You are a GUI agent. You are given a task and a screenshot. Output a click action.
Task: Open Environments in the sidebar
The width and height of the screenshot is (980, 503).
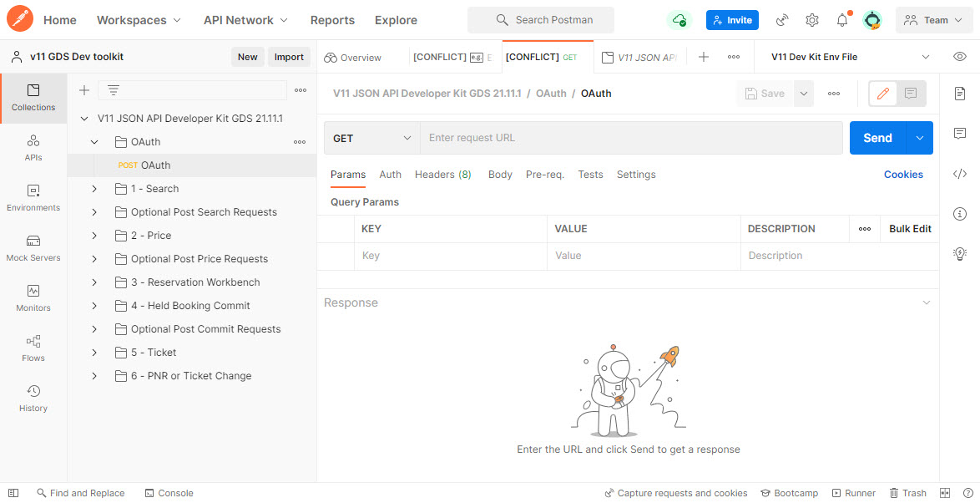click(33, 198)
